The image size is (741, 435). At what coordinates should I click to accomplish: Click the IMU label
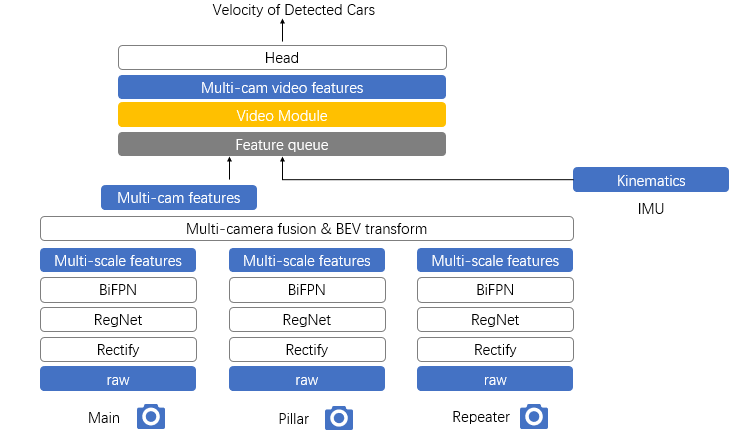650,210
